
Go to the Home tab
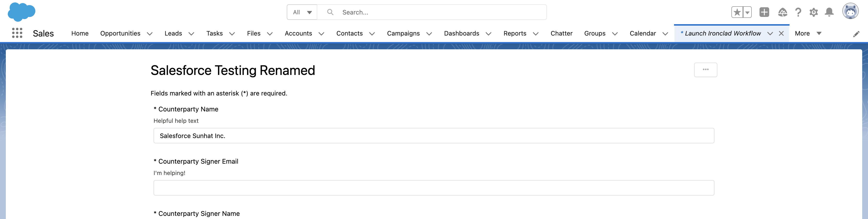pyautogui.click(x=80, y=33)
